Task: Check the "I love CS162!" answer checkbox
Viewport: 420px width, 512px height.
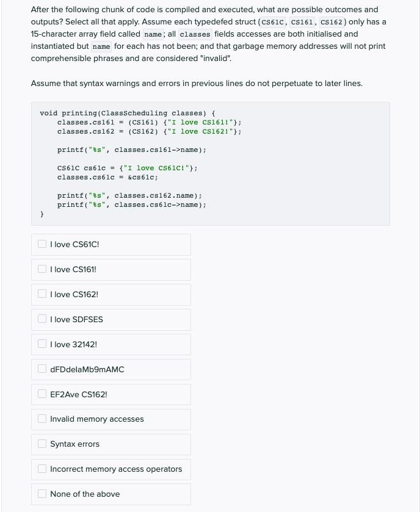Action: (x=42, y=294)
